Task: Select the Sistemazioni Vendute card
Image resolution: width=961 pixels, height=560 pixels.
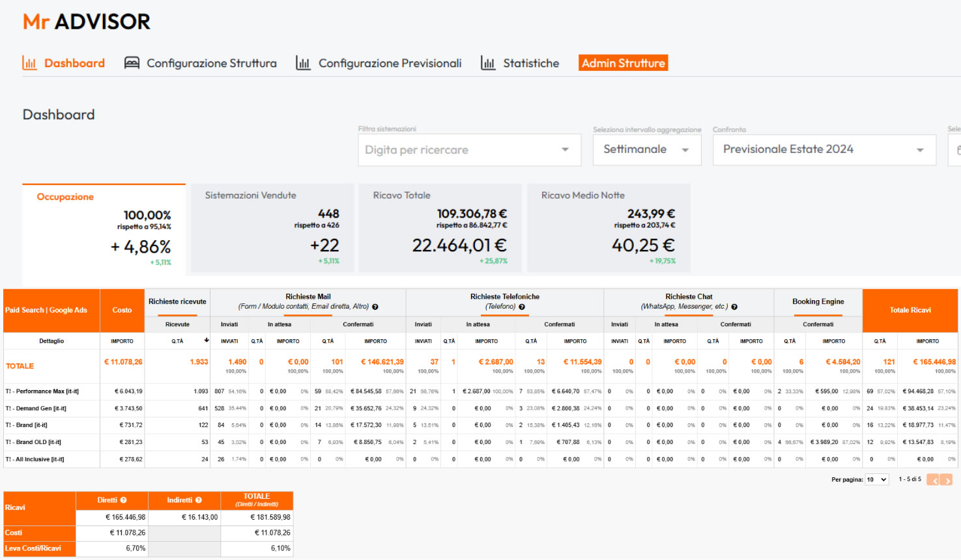Action: click(272, 228)
